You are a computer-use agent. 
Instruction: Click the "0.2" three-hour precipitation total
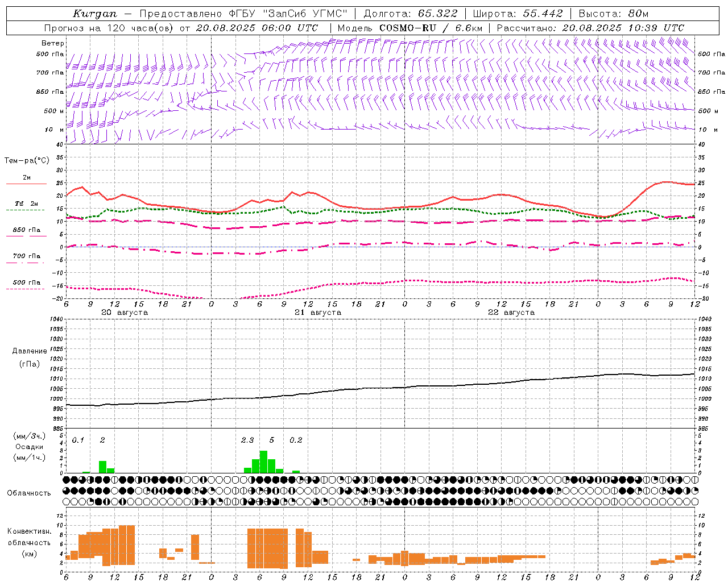(296, 440)
